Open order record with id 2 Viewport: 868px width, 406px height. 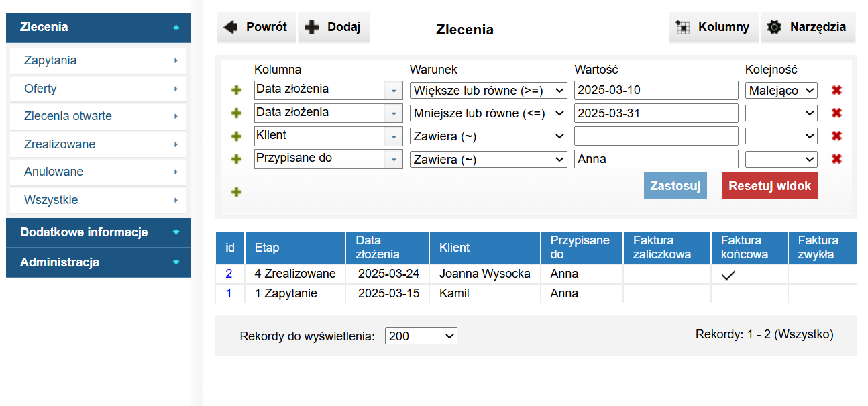click(x=229, y=274)
